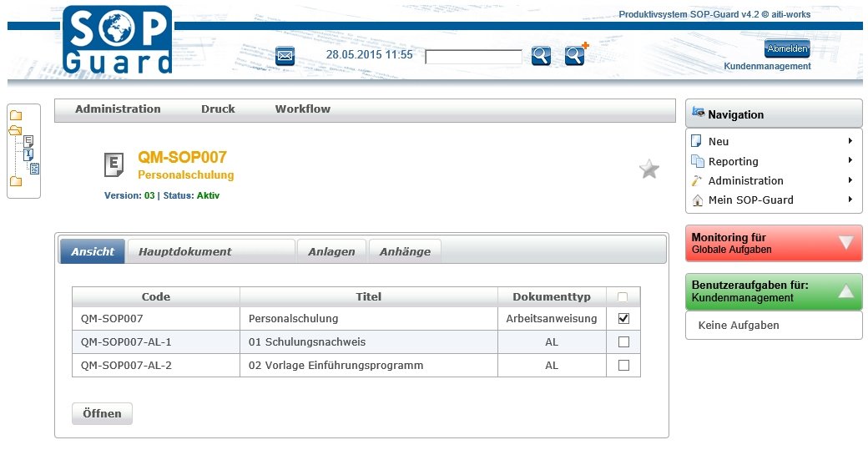Screen dimensions: 868x450
Task: Click the 02 Vorlage Einführungsprogramm cell
Action: tap(369, 366)
